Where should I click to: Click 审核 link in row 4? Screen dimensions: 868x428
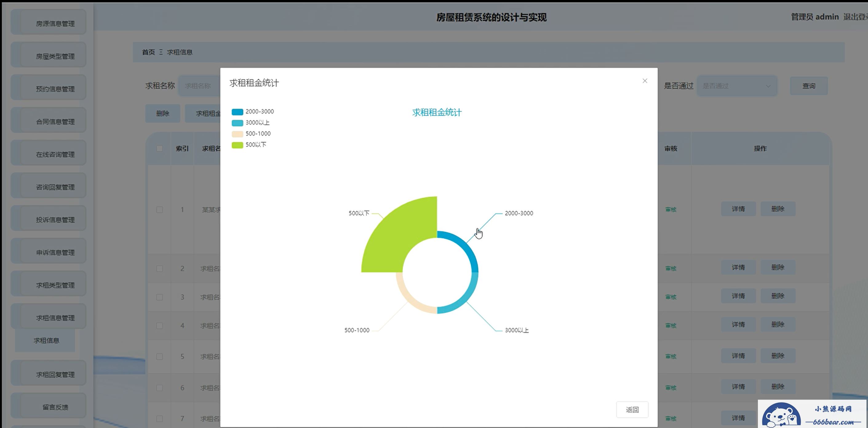(x=671, y=325)
